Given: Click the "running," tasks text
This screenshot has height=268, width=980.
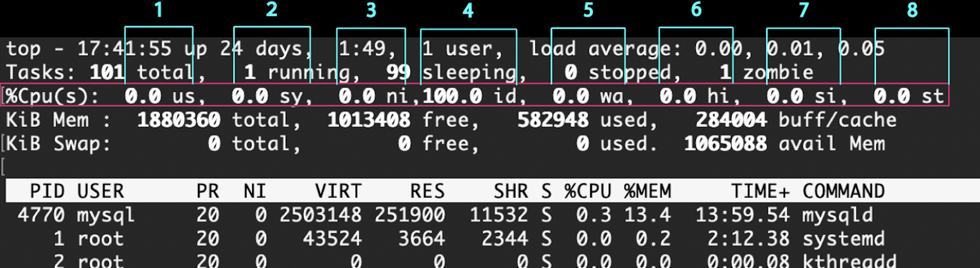Looking at the screenshot, I should (x=313, y=73).
